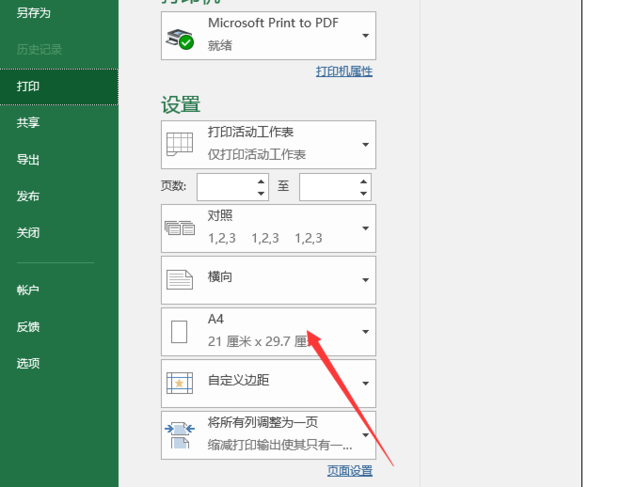Image resolution: width=620 pixels, height=487 pixels.
Task: Decrease the starting page number
Action: click(x=261, y=193)
